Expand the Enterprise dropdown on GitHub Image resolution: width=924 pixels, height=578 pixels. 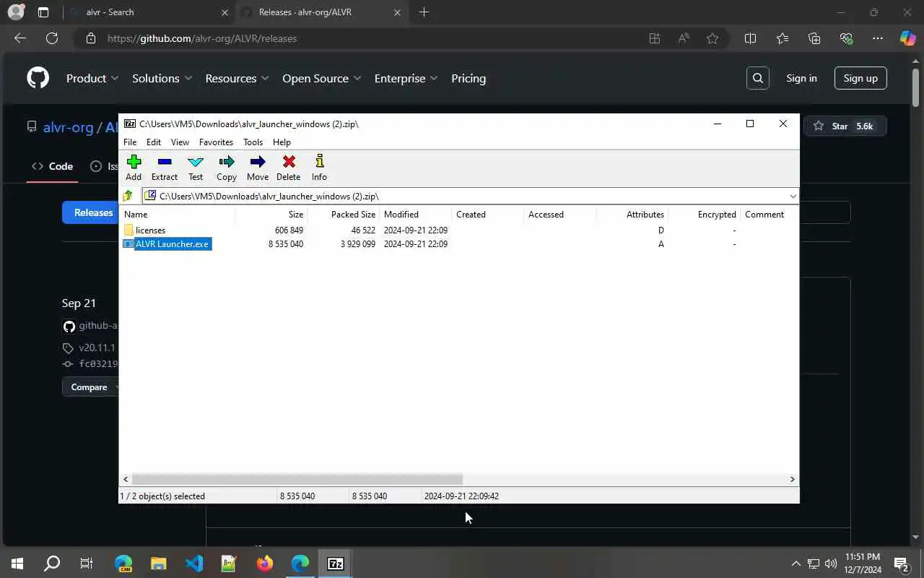[406, 78]
